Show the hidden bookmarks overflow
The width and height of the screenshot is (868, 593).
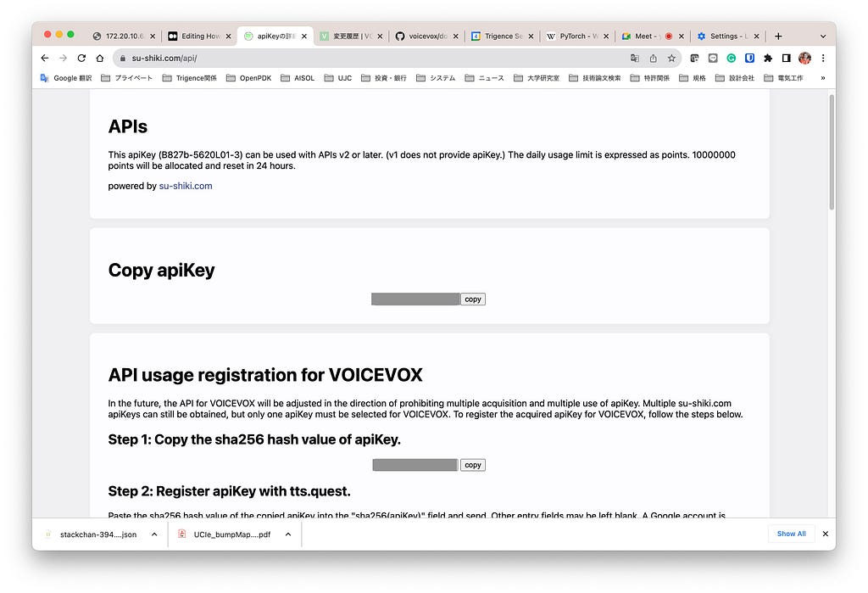pos(823,78)
